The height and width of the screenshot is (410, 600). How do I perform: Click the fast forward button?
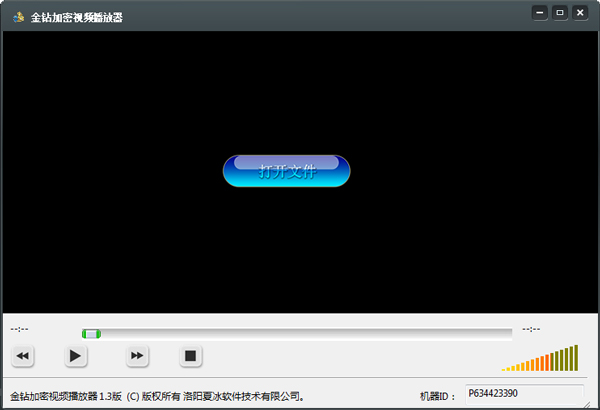point(138,355)
